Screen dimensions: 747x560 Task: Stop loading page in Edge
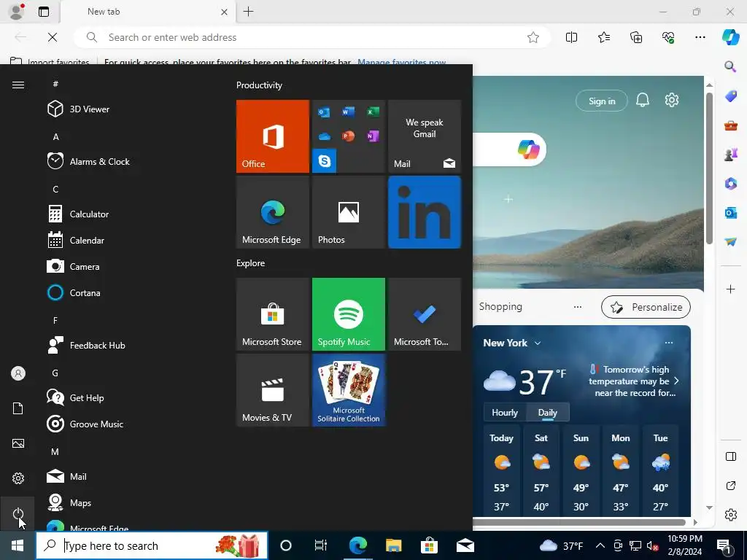coord(53,37)
